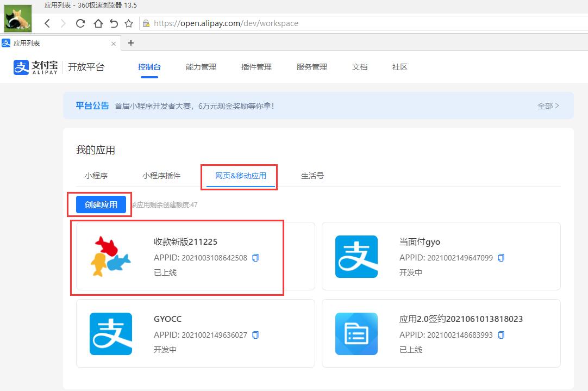Switch to the 生活号 tab
This screenshot has width=588, height=391.
coord(312,176)
